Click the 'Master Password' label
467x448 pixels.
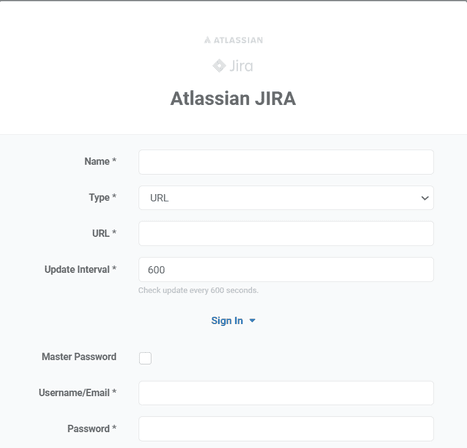pos(79,357)
